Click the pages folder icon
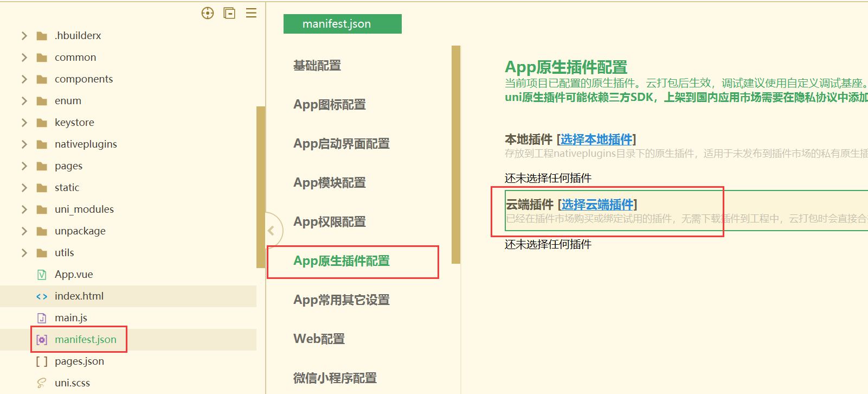 coord(42,166)
